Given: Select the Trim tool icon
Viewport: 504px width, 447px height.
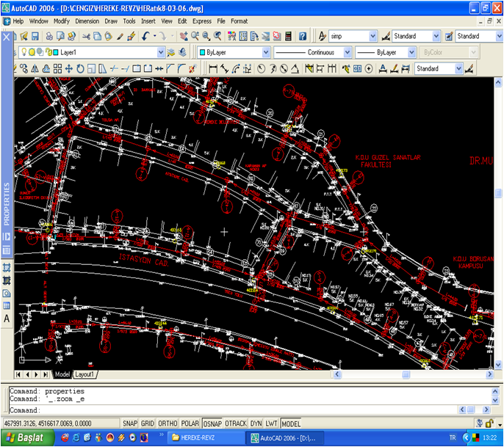Looking at the screenshot, I should click(x=114, y=68).
